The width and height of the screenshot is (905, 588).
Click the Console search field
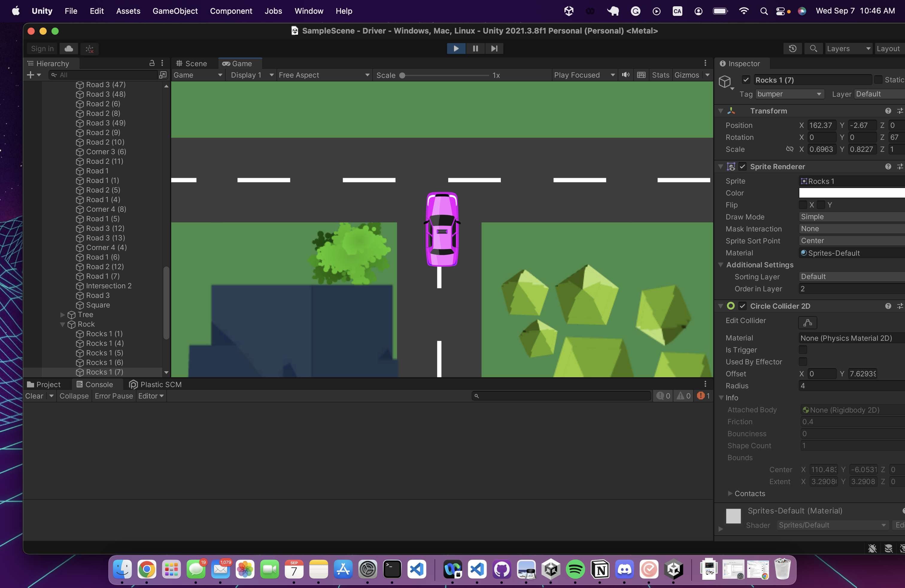[x=561, y=396]
